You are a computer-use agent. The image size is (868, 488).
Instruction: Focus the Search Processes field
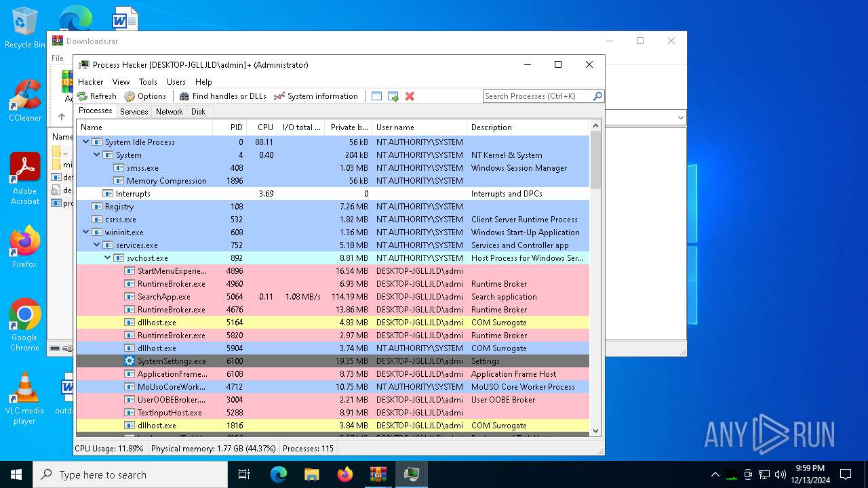tap(538, 96)
